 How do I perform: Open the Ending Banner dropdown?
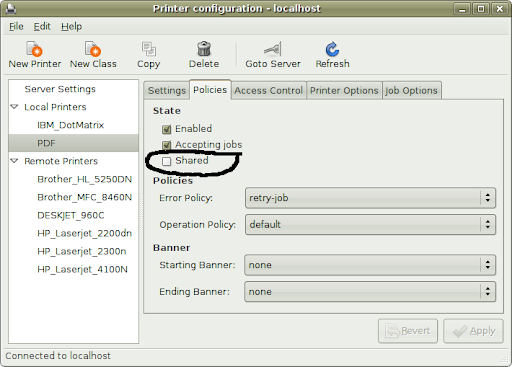370,292
